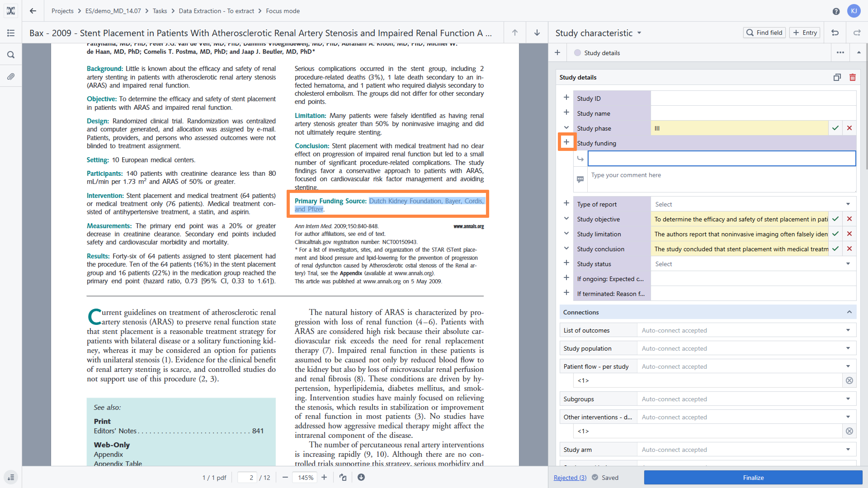Open the Study characteristic dropdown
868x488 pixels.
point(598,33)
